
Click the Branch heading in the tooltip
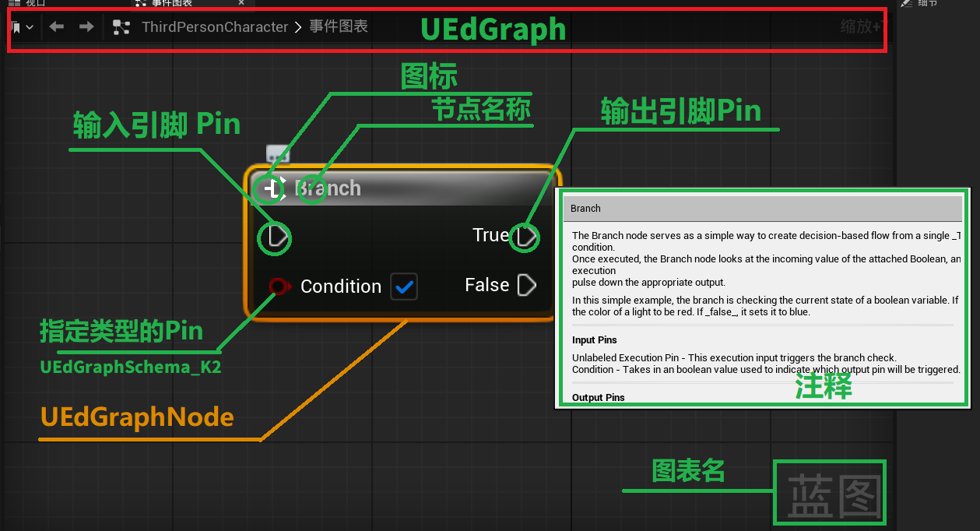click(x=585, y=209)
